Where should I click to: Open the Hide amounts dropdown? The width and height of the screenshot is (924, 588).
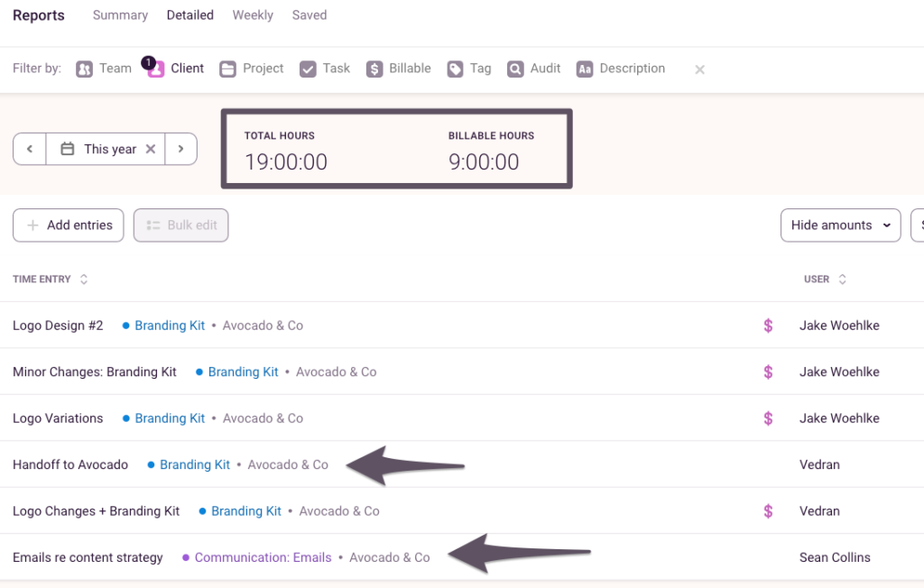(x=839, y=225)
